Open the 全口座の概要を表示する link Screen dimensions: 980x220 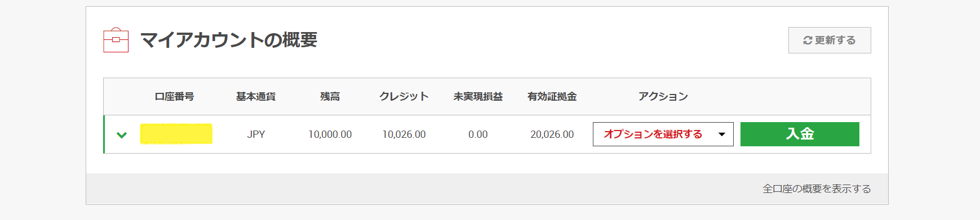[x=817, y=189]
